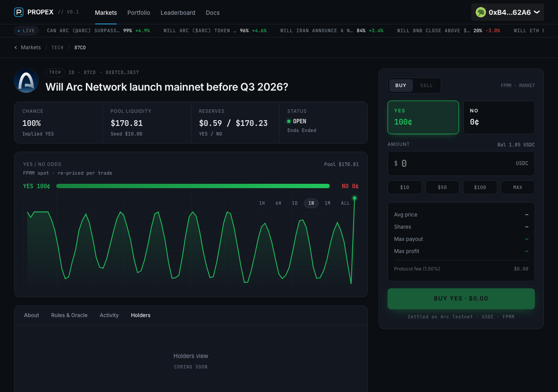Click the 'Avg price' row label
The width and height of the screenshot is (558, 392).
(x=406, y=215)
